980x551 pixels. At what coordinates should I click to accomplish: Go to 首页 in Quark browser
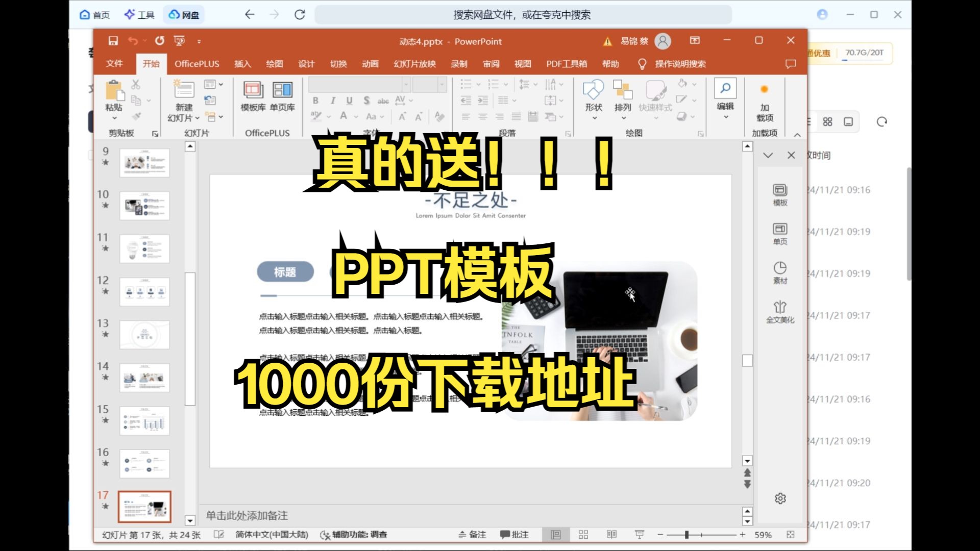pyautogui.click(x=95, y=15)
